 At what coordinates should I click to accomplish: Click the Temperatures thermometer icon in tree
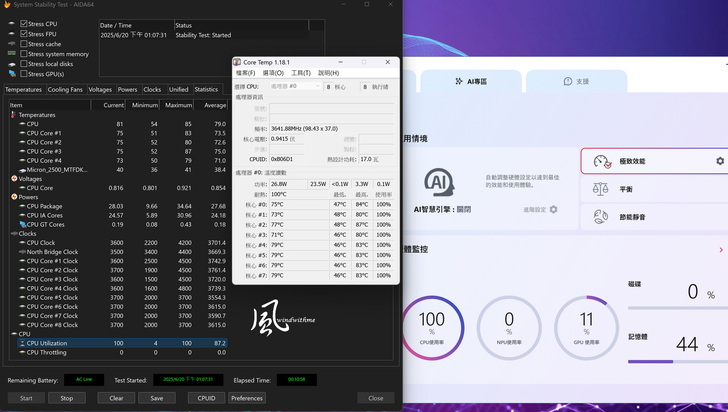(x=13, y=115)
